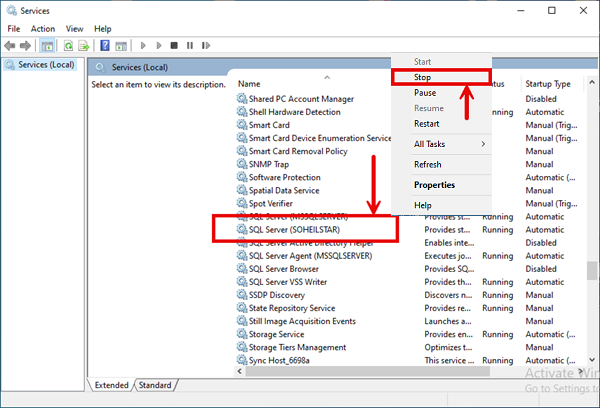Toggle the Show/Hide Console Tree icon
600x408 pixels.
click(x=47, y=46)
